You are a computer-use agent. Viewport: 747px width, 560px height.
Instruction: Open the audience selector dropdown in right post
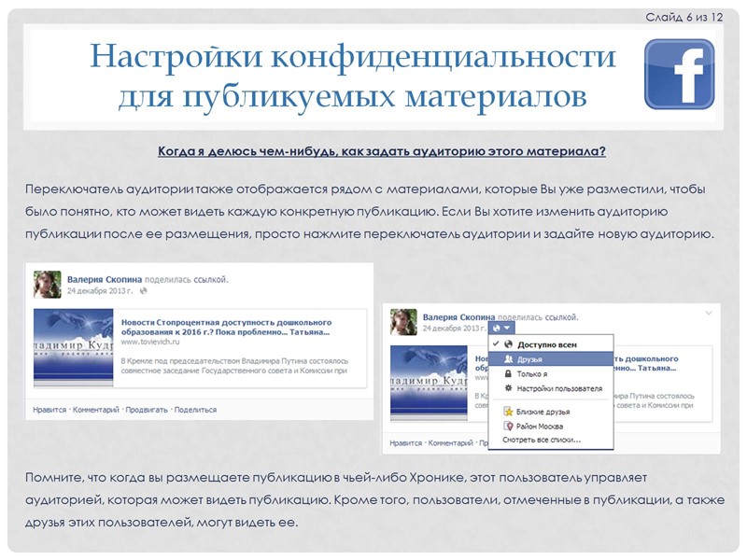501,329
